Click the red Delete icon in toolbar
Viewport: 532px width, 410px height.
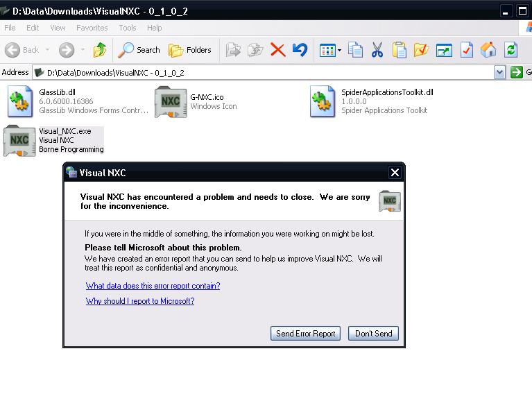coord(278,50)
